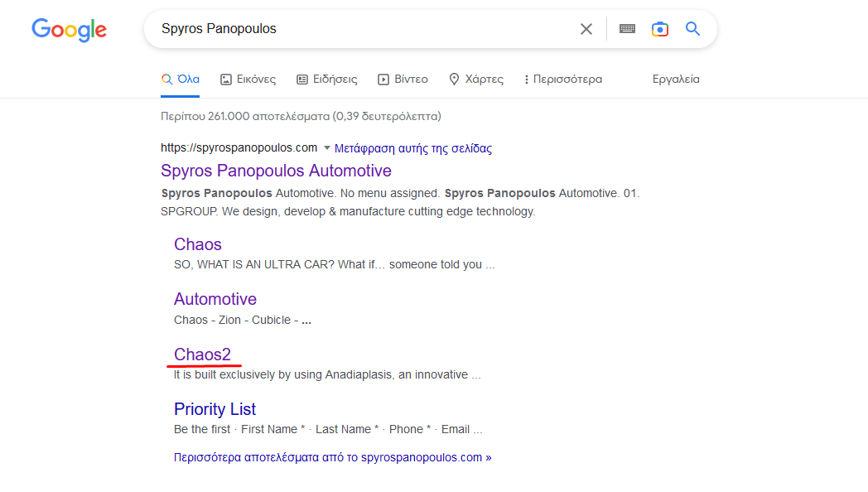Open Spyros Panopoulos Automotive result title
868x492 pixels.
tap(276, 171)
